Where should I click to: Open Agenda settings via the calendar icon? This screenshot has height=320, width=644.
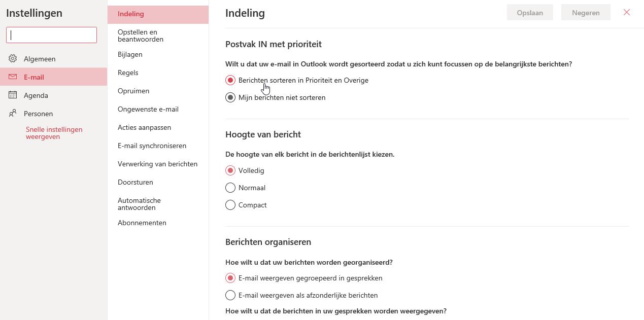tap(13, 95)
